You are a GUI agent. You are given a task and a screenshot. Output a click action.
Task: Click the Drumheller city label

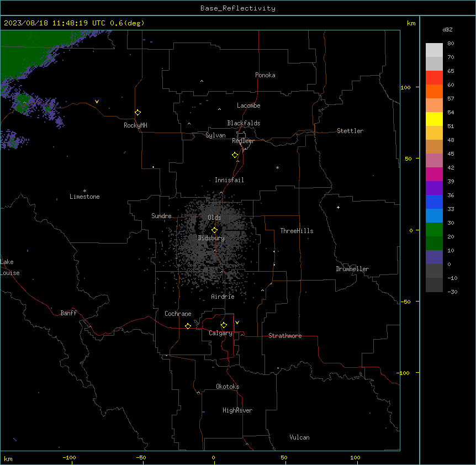point(352,269)
